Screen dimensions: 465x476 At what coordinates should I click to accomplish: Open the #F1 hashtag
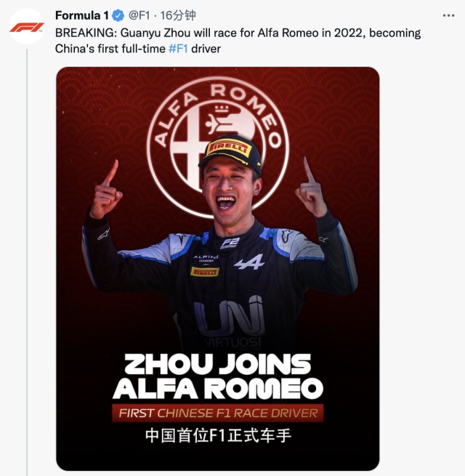click(x=178, y=49)
